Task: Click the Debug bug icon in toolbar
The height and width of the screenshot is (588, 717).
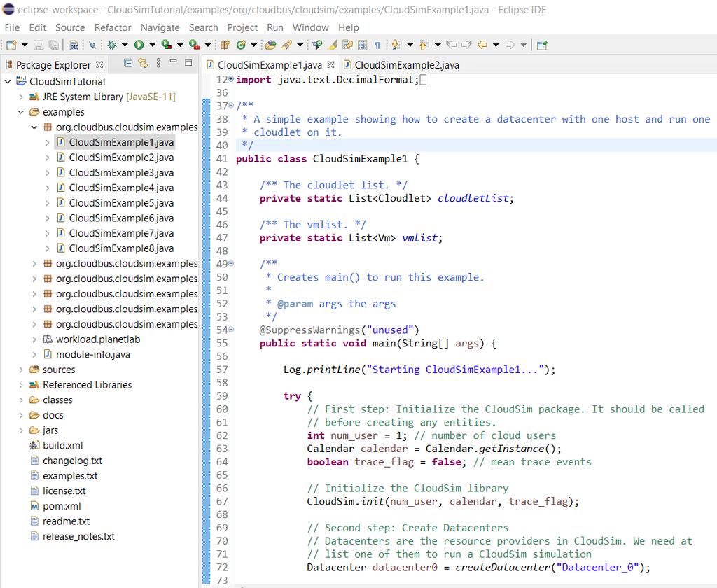Action: pyautogui.click(x=111, y=45)
